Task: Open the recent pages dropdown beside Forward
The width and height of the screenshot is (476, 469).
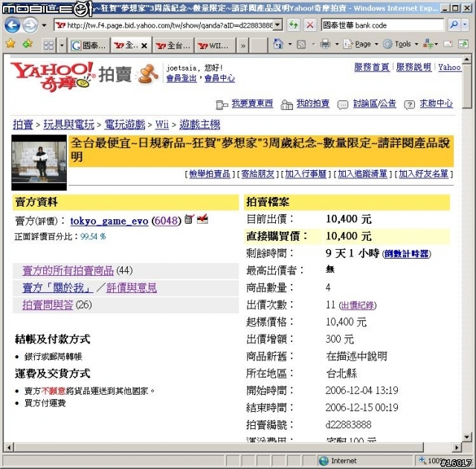Action: coord(45,25)
